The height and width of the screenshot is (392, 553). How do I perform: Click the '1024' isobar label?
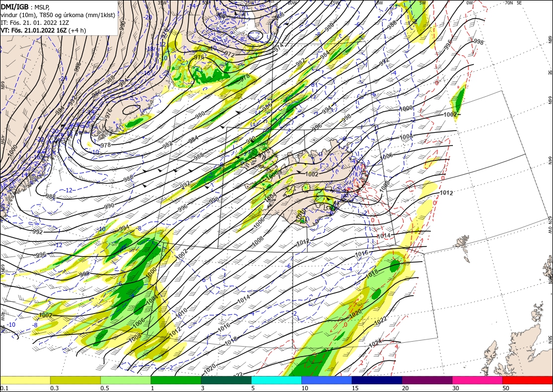click(x=375, y=343)
